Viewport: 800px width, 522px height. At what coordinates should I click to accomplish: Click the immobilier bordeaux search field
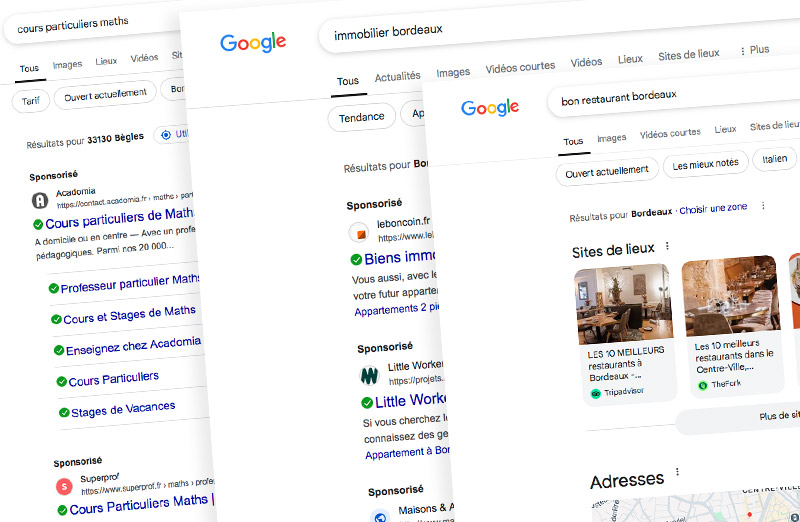coord(559,30)
